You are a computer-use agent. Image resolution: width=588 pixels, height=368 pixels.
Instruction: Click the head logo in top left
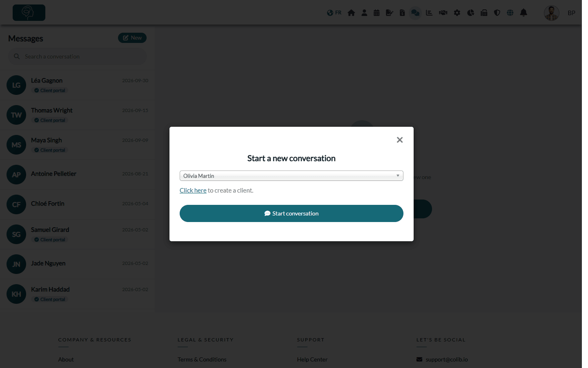(x=29, y=13)
